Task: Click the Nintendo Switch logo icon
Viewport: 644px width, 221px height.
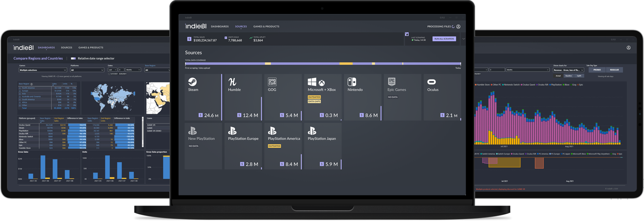Action: (352, 82)
